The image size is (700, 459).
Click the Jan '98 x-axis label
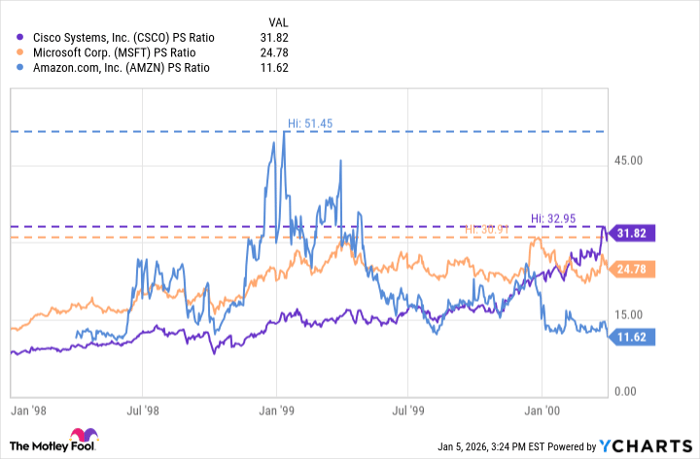(x=29, y=411)
